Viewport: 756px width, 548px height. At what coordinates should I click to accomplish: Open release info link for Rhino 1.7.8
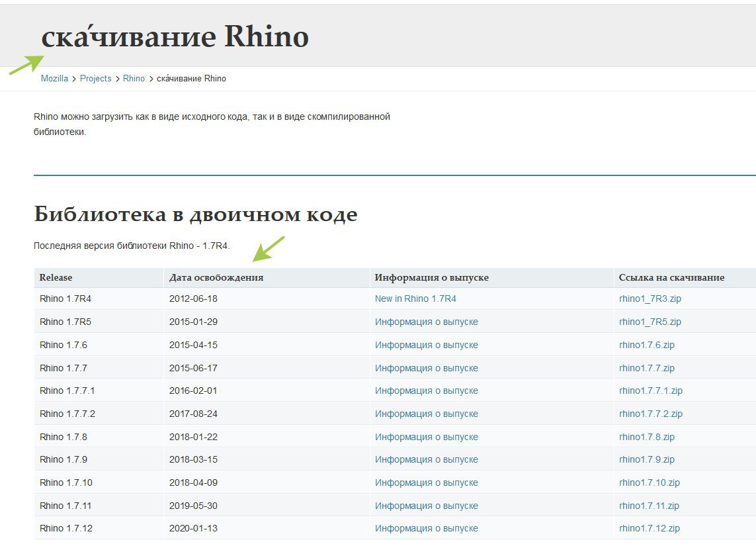pyautogui.click(x=427, y=437)
